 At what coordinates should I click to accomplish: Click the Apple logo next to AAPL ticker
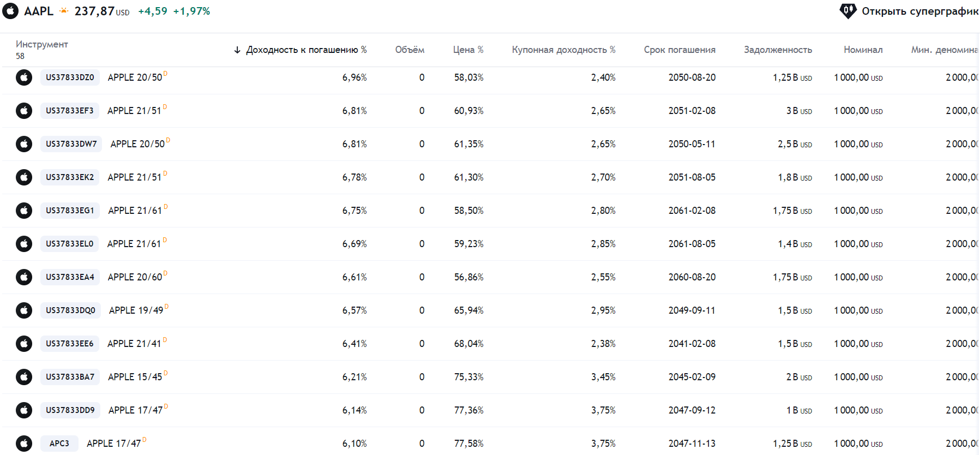(10, 11)
